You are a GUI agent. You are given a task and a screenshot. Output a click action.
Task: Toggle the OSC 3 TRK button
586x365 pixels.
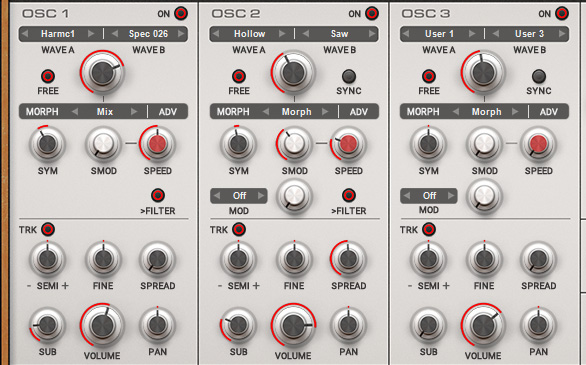(429, 229)
